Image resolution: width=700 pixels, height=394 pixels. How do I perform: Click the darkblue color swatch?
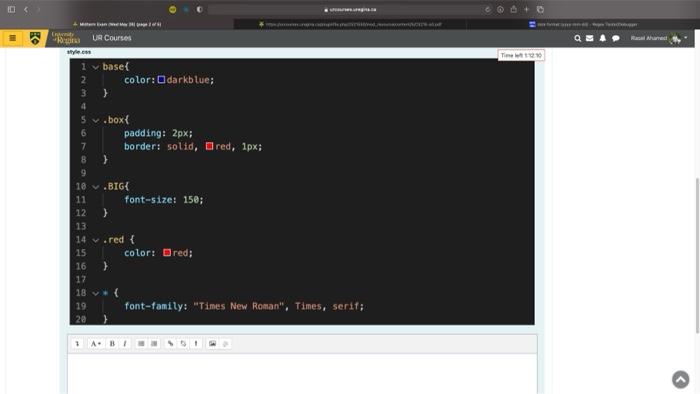point(161,79)
